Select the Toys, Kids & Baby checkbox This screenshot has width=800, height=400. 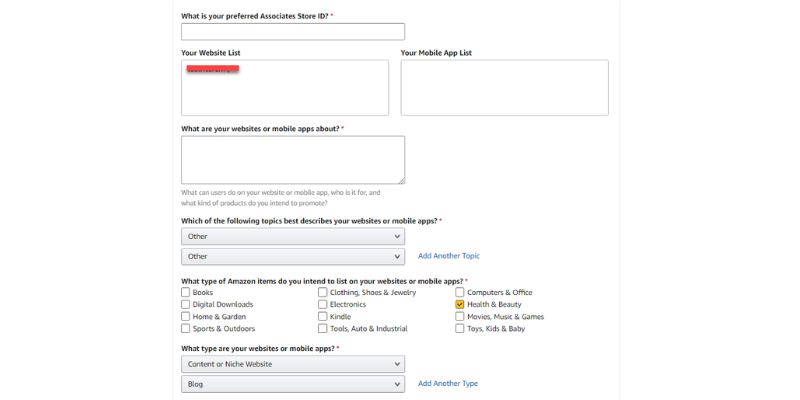point(460,328)
